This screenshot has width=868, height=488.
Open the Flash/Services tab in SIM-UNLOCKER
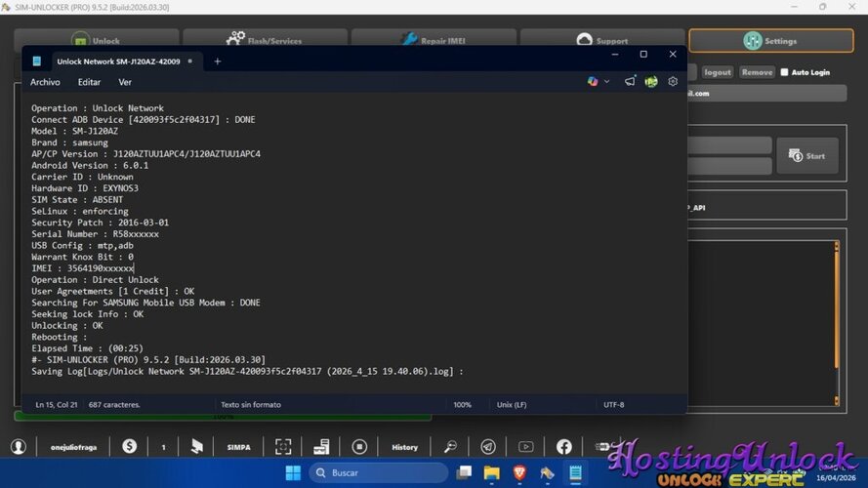[266, 40]
